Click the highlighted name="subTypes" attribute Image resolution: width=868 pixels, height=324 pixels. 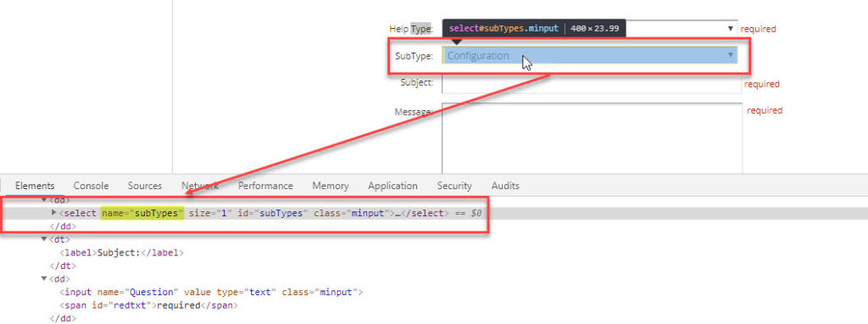point(142,213)
